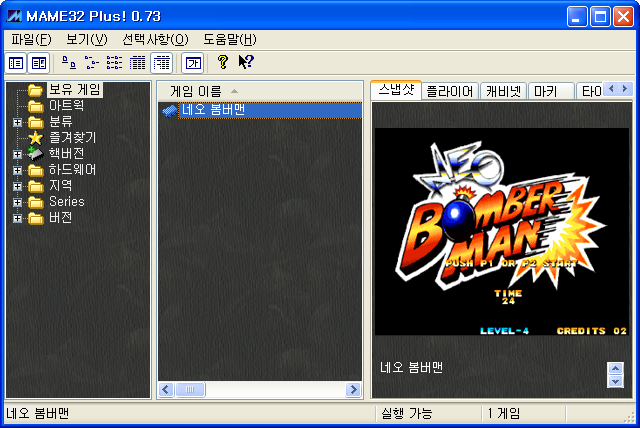Viewport: 640px width, 428px height.
Task: Click the 보유 게임 folder icon
Action: pos(36,90)
